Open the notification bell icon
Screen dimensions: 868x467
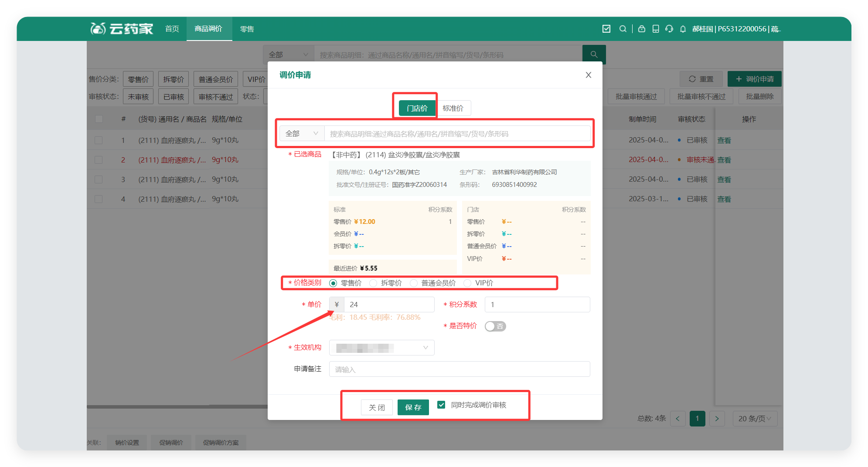[683, 29]
